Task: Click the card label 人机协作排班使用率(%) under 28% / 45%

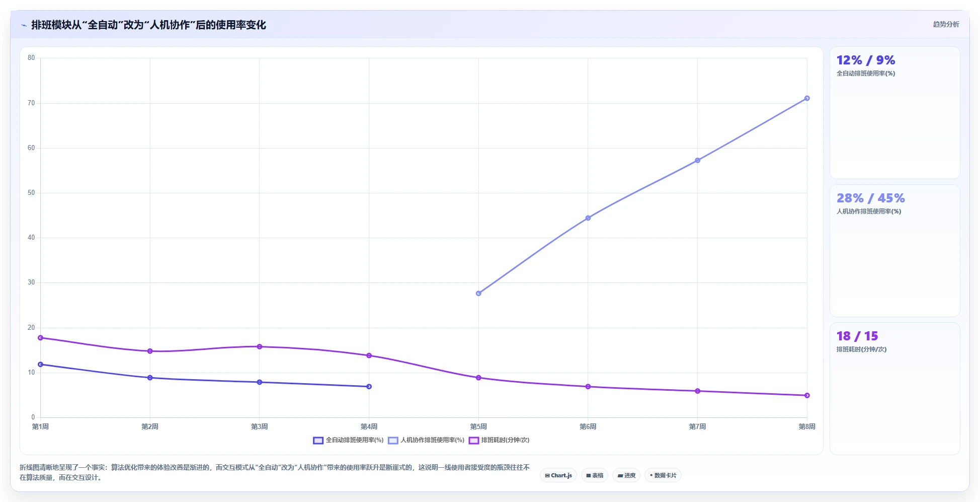Action: tap(869, 211)
